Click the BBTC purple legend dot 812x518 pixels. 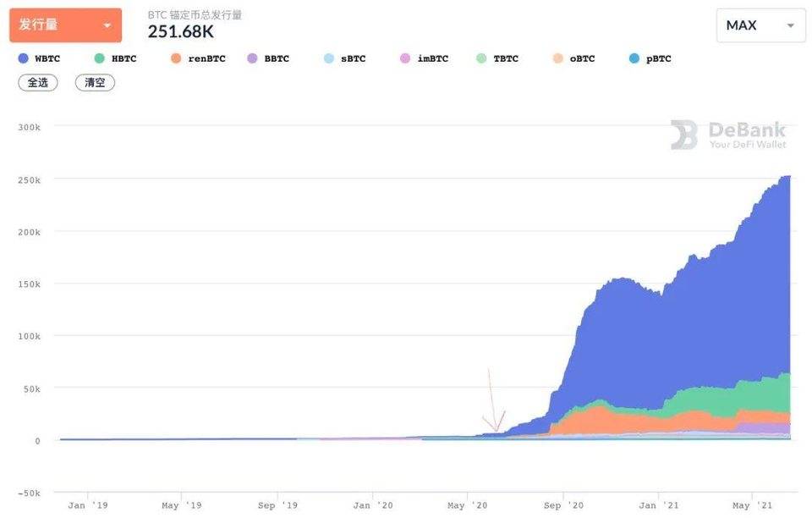pos(252,58)
